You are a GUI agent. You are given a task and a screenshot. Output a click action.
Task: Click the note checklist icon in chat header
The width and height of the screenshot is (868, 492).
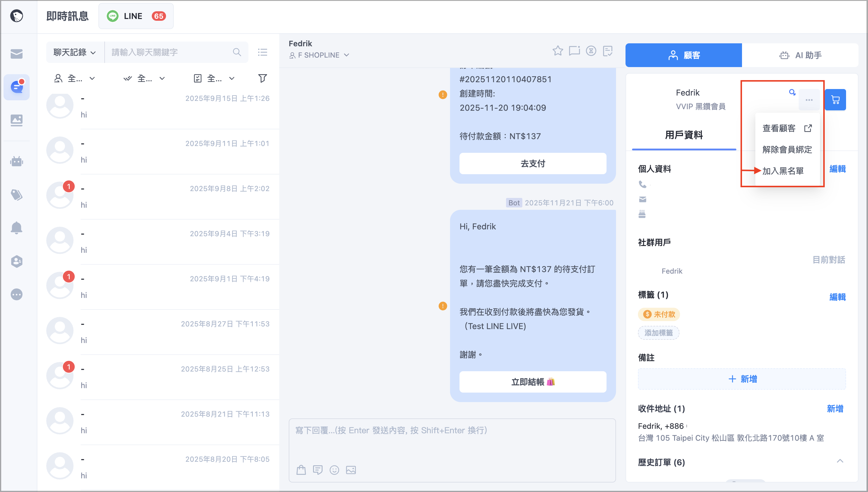[x=607, y=51]
